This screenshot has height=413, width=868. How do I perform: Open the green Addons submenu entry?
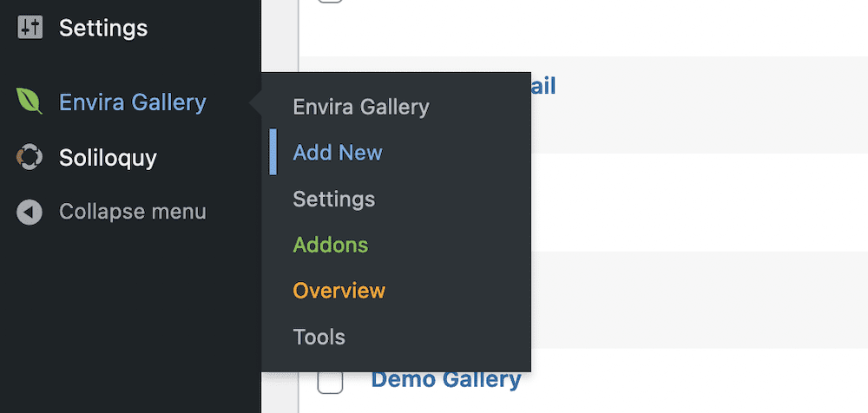331,245
